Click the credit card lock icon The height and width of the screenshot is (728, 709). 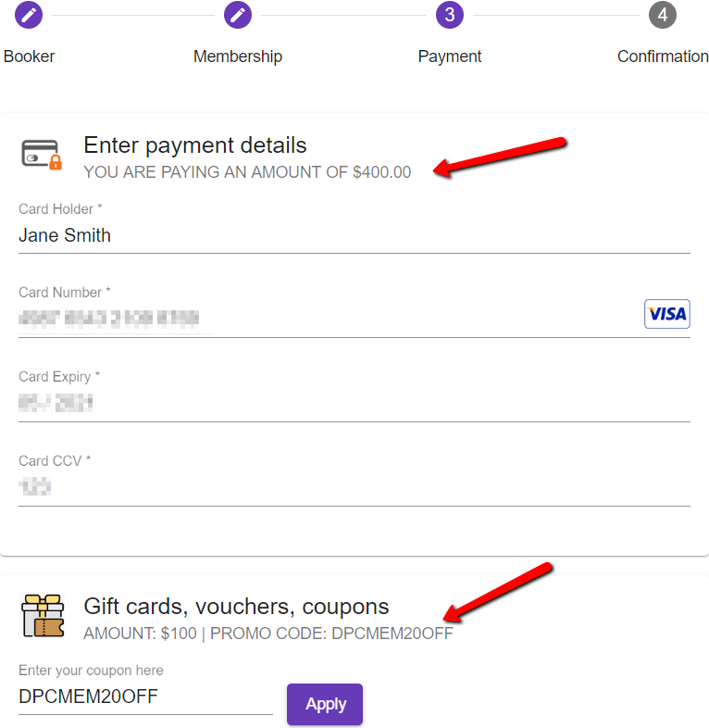pyautogui.click(x=42, y=155)
